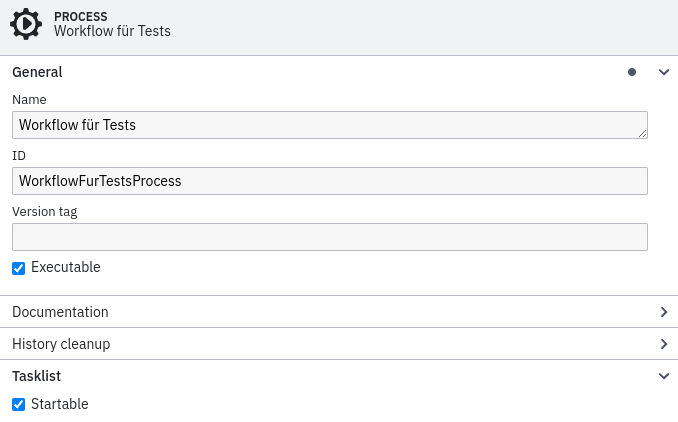The width and height of the screenshot is (678, 422).
Task: Click the Process gear icon in header
Action: [x=26, y=24]
